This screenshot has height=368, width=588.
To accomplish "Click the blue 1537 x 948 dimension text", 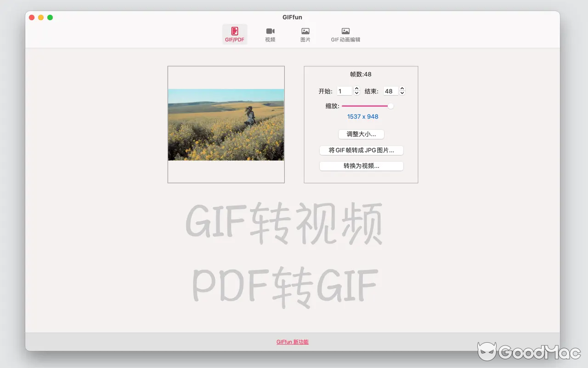I will click(362, 116).
